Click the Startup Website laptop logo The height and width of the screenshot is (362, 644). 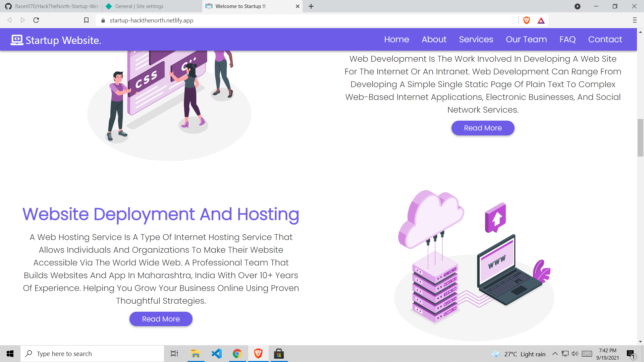[x=17, y=40]
